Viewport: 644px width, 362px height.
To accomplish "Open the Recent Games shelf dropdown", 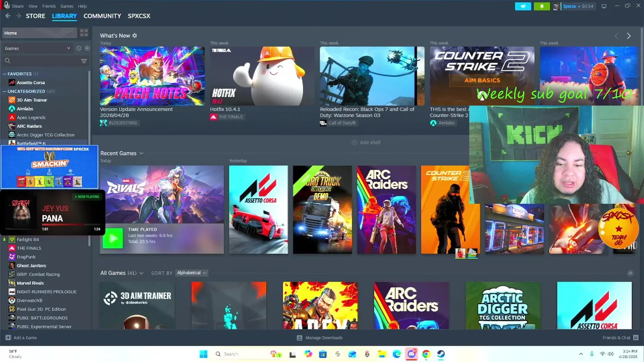I will pos(141,153).
